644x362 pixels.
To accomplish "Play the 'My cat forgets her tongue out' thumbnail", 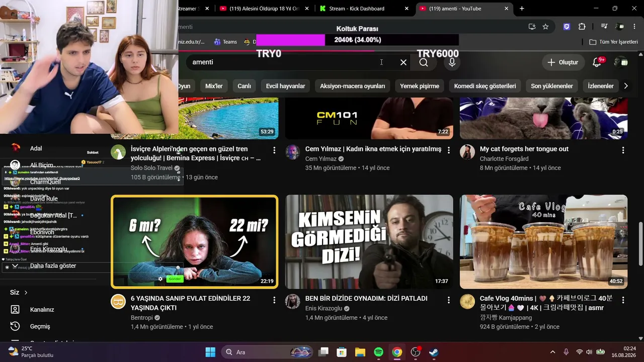I will [x=544, y=118].
